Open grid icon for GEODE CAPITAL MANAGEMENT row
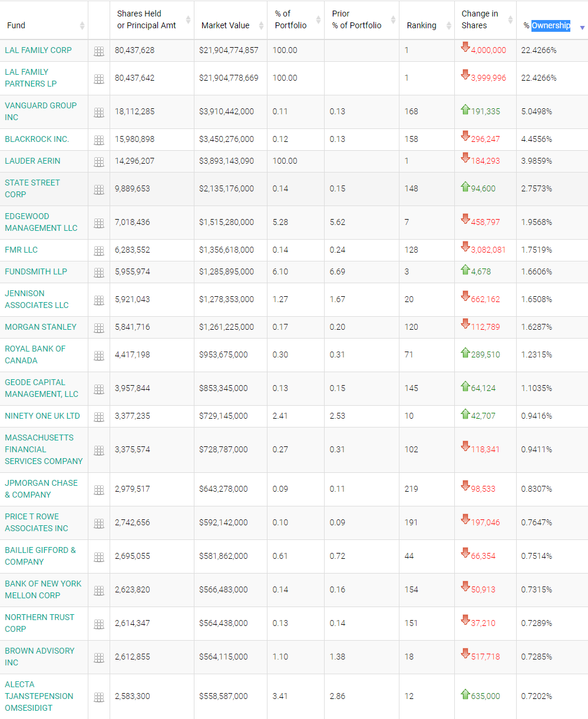588x719 pixels. [99, 389]
